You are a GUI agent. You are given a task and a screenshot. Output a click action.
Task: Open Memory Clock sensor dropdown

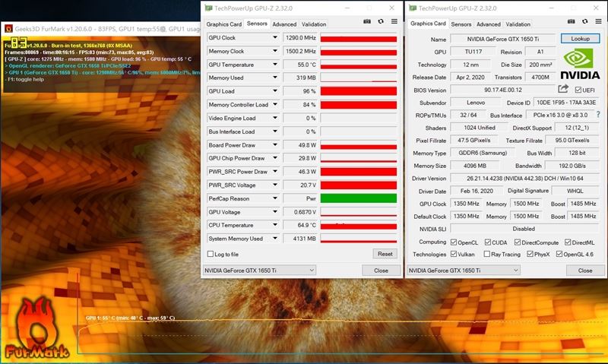point(275,51)
